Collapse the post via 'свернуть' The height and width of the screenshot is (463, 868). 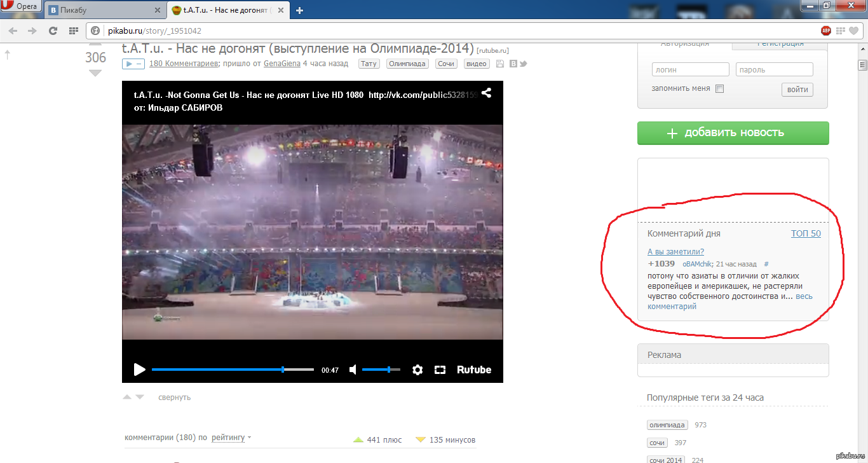point(174,397)
